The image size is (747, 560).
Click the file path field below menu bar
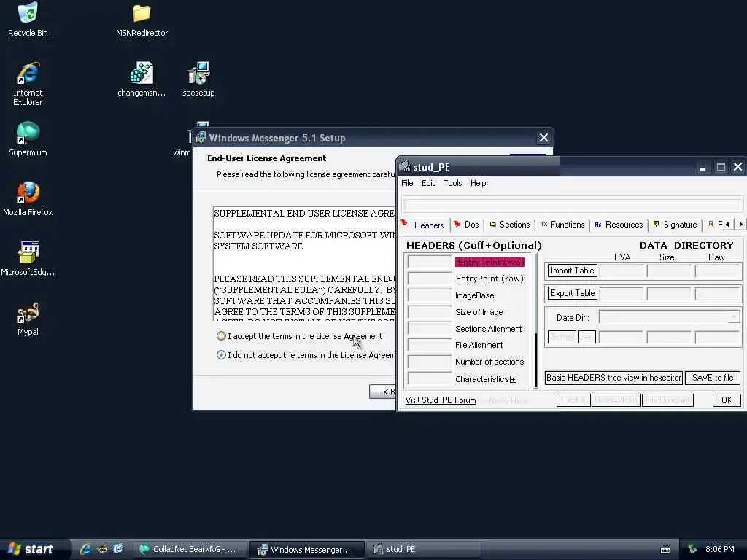572,205
